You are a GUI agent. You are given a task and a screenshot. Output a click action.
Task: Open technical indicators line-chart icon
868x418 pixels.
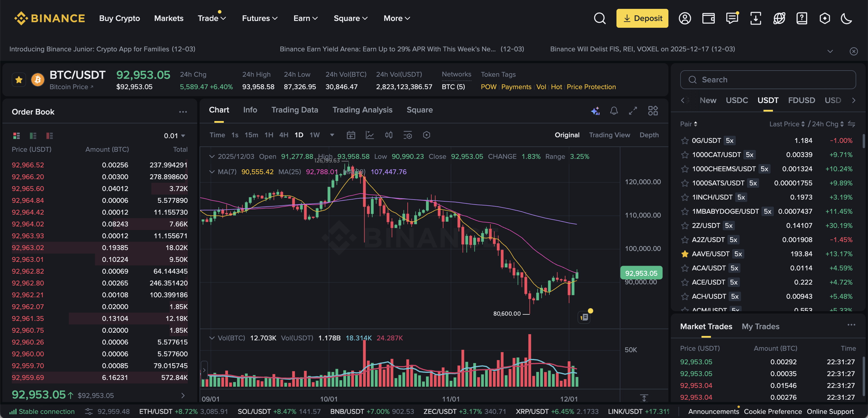[370, 135]
